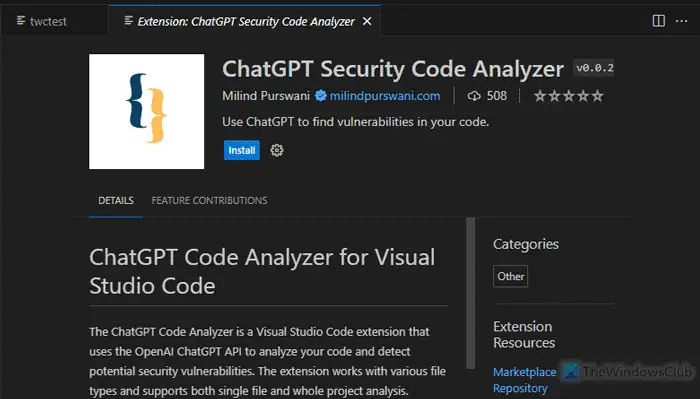
Task: Click the verified publisher badge icon
Action: pyautogui.click(x=321, y=96)
